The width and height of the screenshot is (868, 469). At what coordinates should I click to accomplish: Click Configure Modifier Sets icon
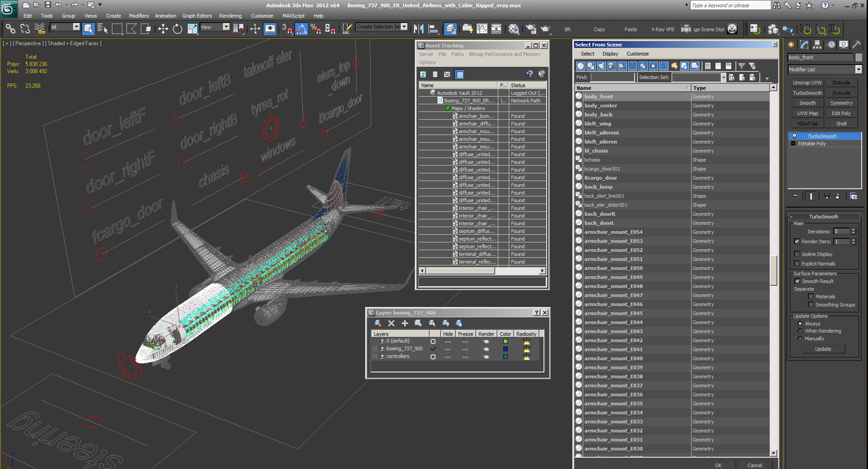click(854, 196)
